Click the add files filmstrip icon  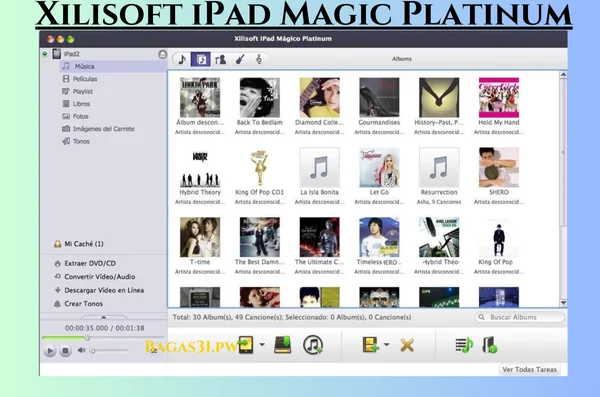point(370,345)
